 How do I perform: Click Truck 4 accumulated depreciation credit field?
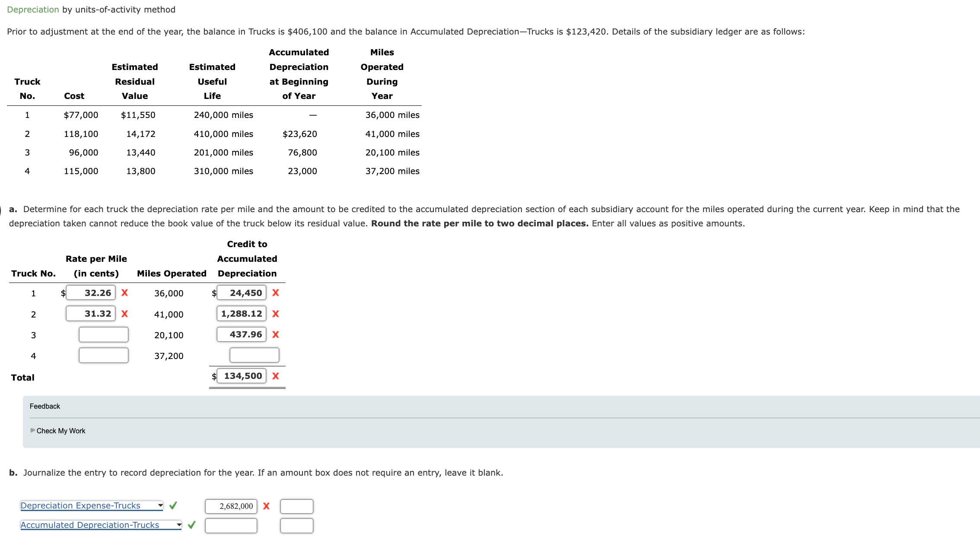(254, 355)
